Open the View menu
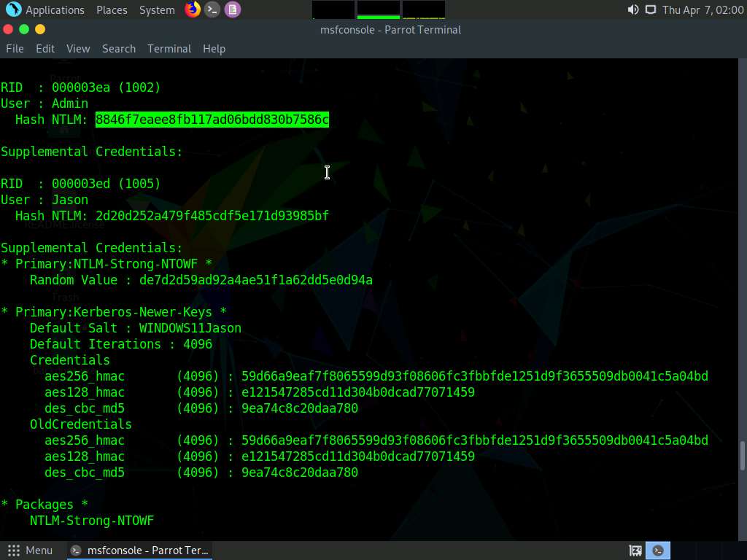 pyautogui.click(x=78, y=49)
